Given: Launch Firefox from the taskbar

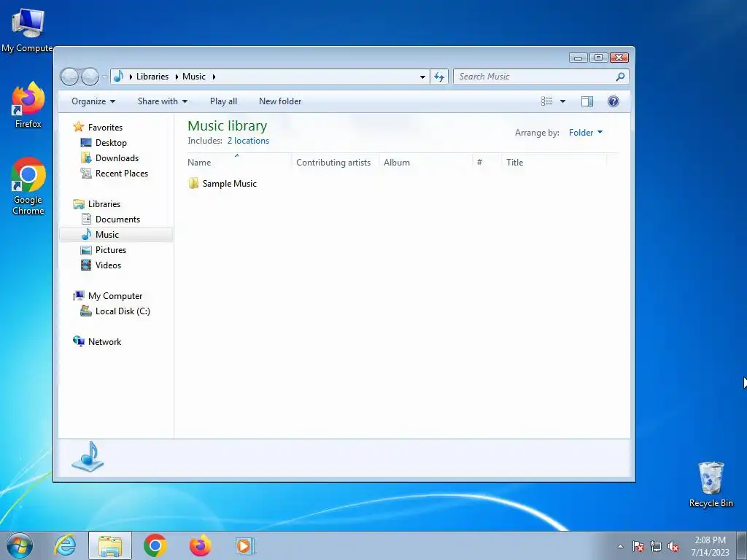Looking at the screenshot, I should (200, 545).
